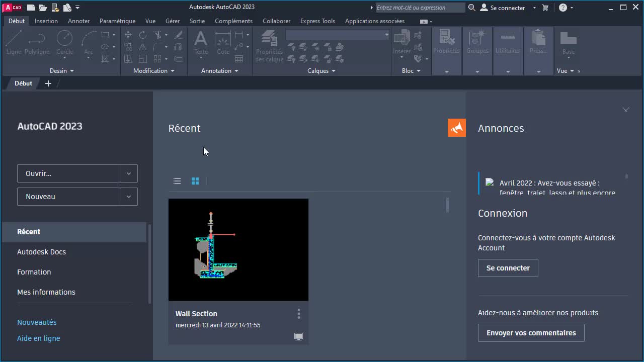Expand the Annotation panel
The width and height of the screenshot is (644, 362).
220,71
